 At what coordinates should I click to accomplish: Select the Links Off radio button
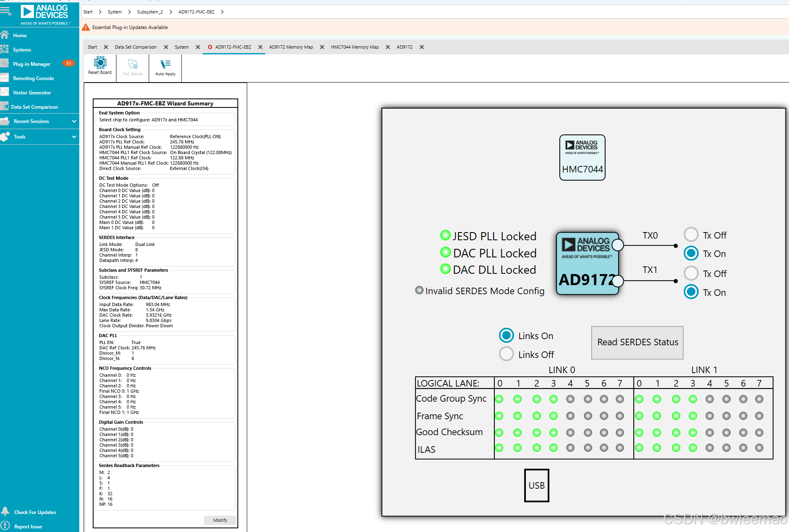tap(506, 354)
